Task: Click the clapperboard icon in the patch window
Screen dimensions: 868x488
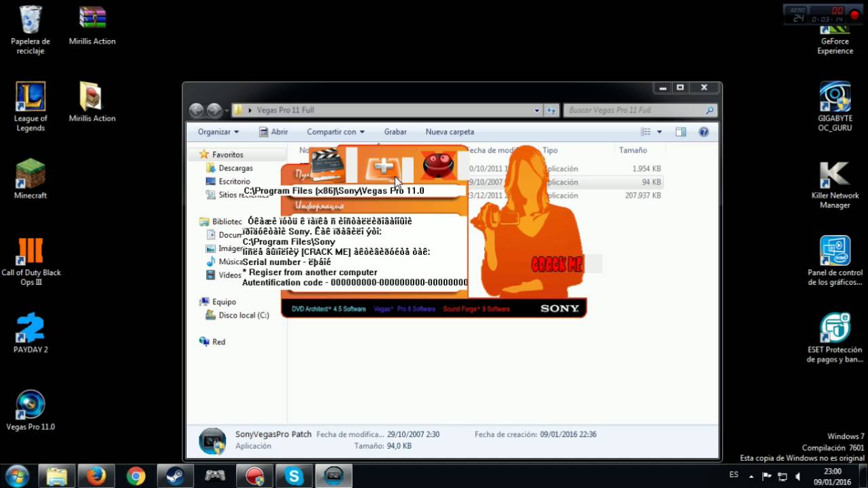Action: 328,164
